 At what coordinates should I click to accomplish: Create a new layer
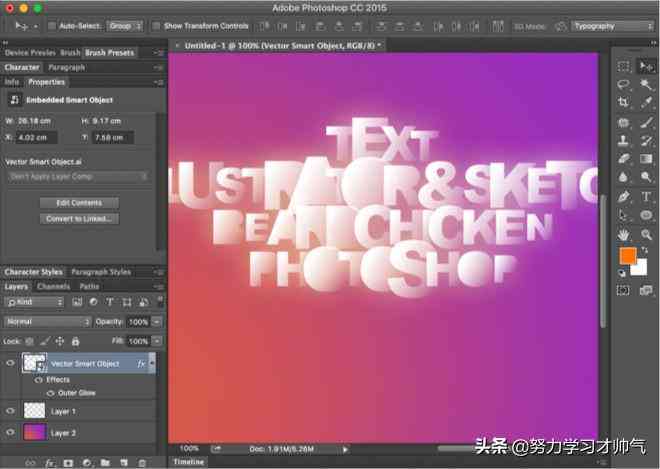coord(124,463)
